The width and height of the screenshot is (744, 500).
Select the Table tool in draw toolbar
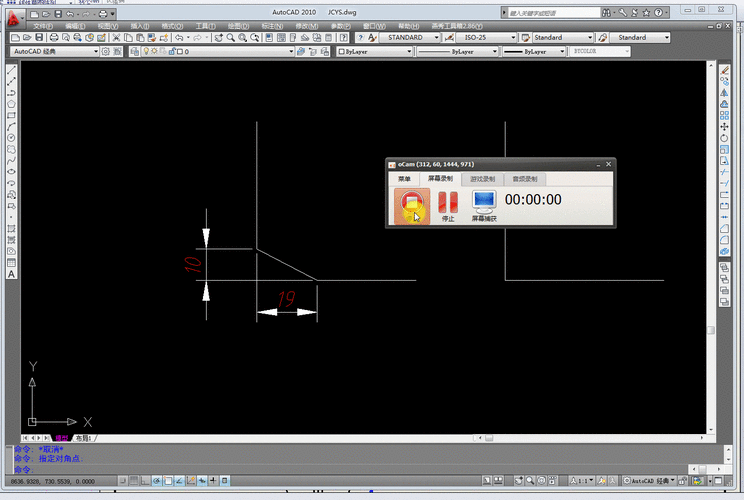pyautogui.click(x=11, y=263)
